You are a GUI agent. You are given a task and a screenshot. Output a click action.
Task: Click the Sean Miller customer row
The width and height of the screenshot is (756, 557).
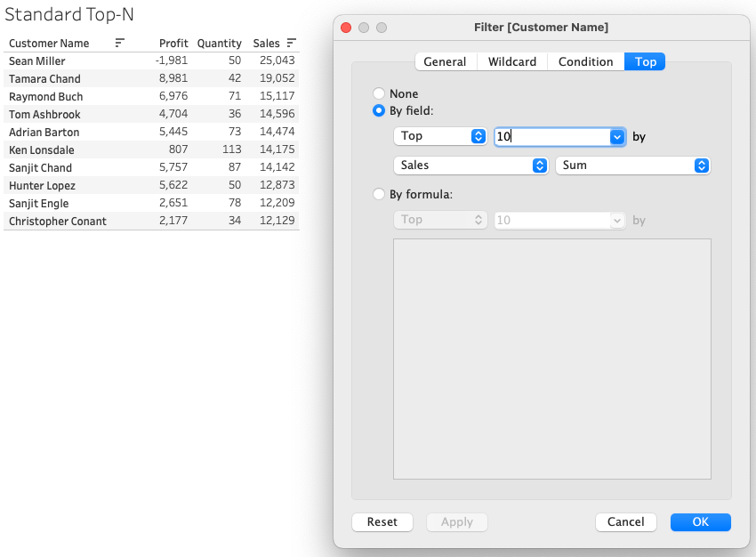click(x=37, y=61)
